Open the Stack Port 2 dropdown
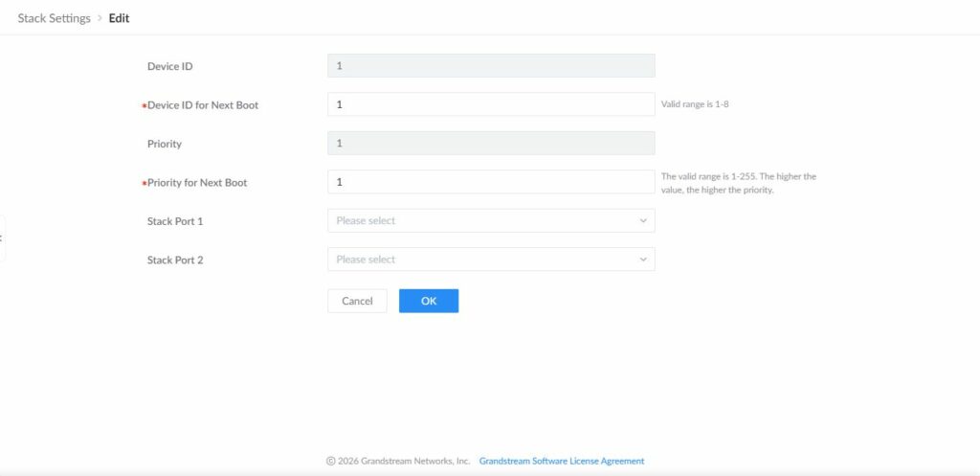Image resolution: width=980 pixels, height=476 pixels. point(491,260)
